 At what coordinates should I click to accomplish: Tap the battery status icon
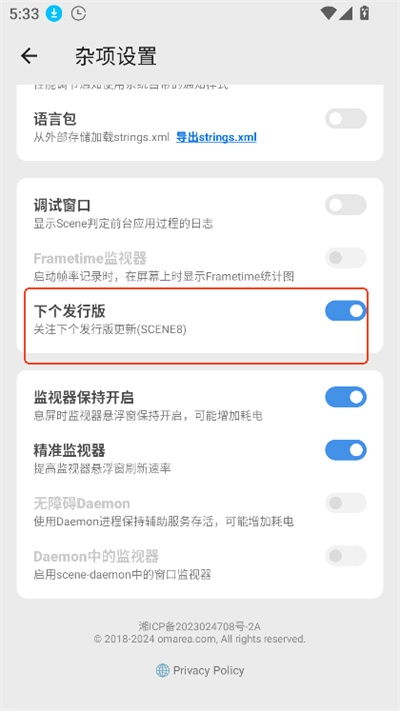point(365,13)
